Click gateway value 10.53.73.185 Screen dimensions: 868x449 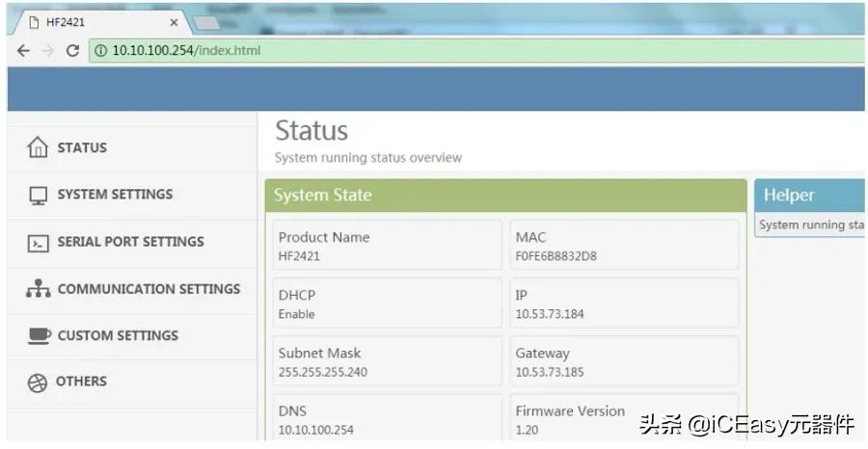(549, 372)
